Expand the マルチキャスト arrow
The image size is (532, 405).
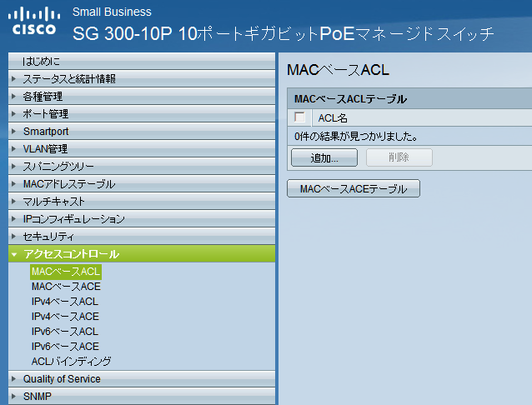pyautogui.click(x=13, y=201)
